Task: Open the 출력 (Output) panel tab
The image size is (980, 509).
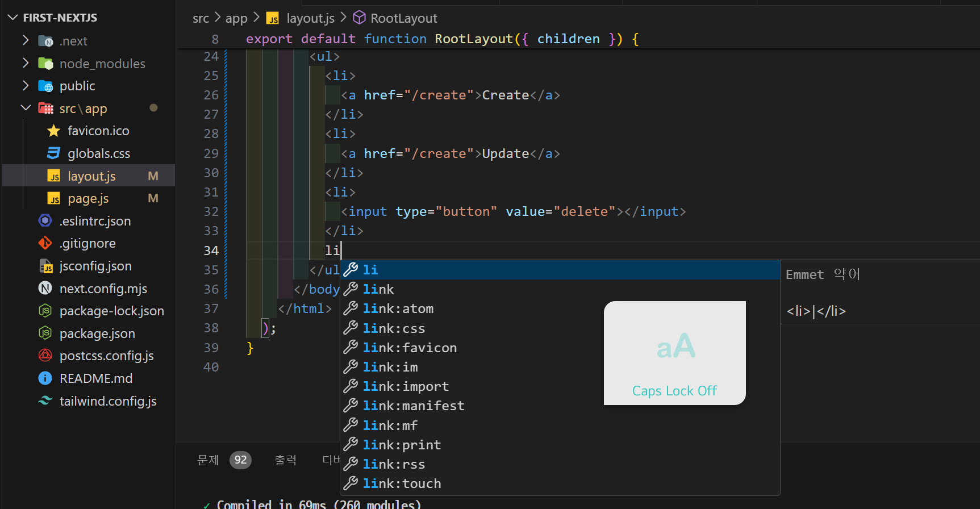Action: pyautogui.click(x=286, y=460)
